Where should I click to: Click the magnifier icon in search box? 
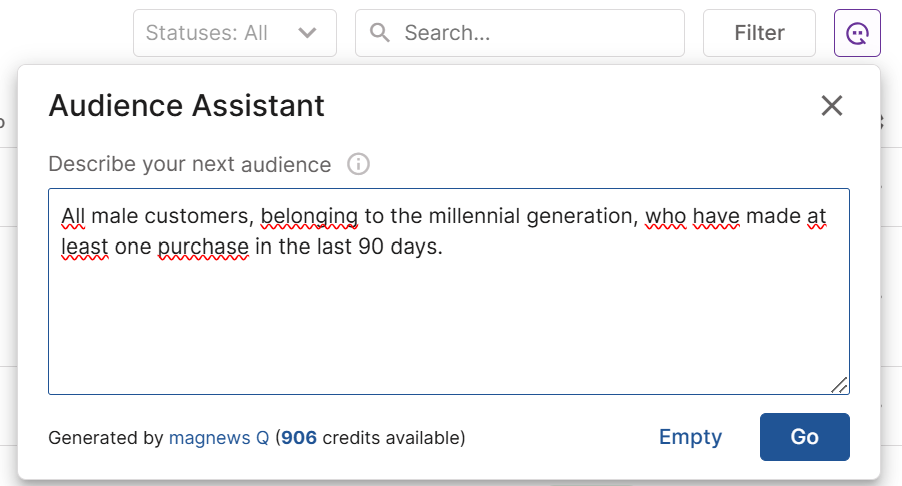pos(380,33)
